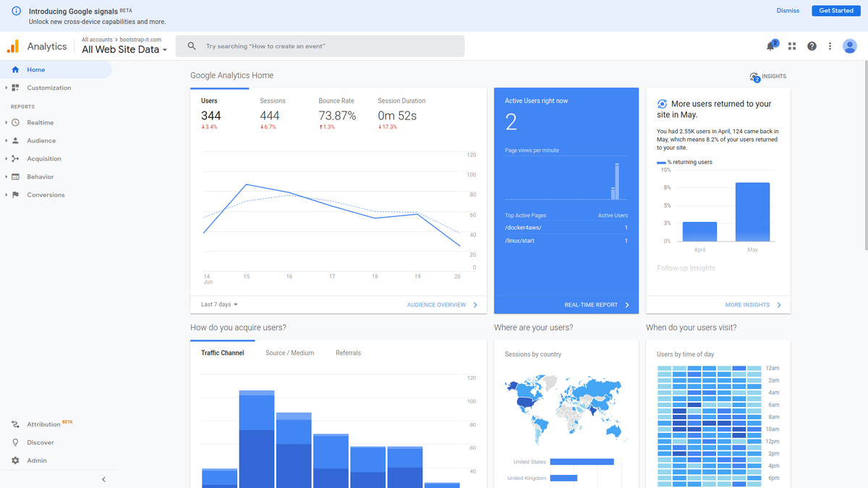Open the Insights icon with badge
This screenshot has height=488, width=868.
pyautogui.click(x=754, y=77)
